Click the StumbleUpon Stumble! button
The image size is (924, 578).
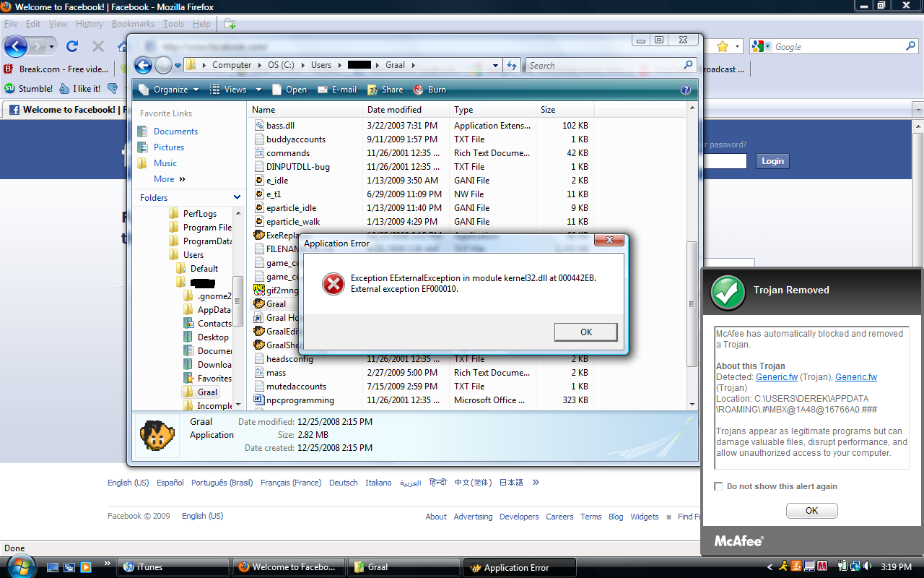[29, 89]
